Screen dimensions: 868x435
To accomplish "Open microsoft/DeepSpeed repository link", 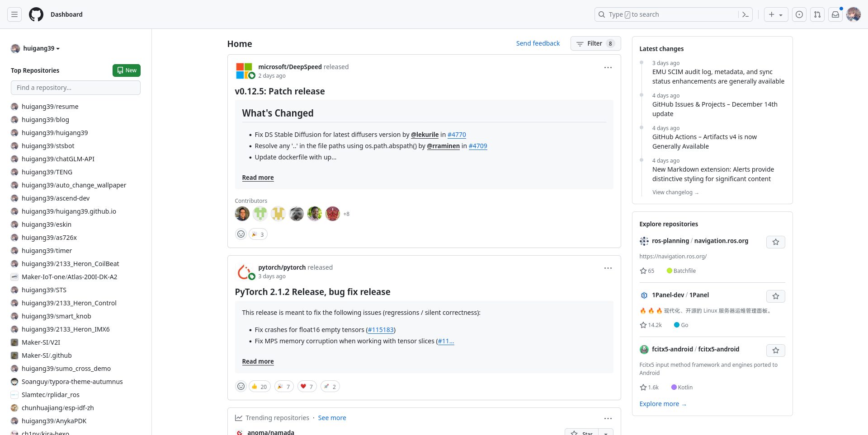I will (x=290, y=67).
